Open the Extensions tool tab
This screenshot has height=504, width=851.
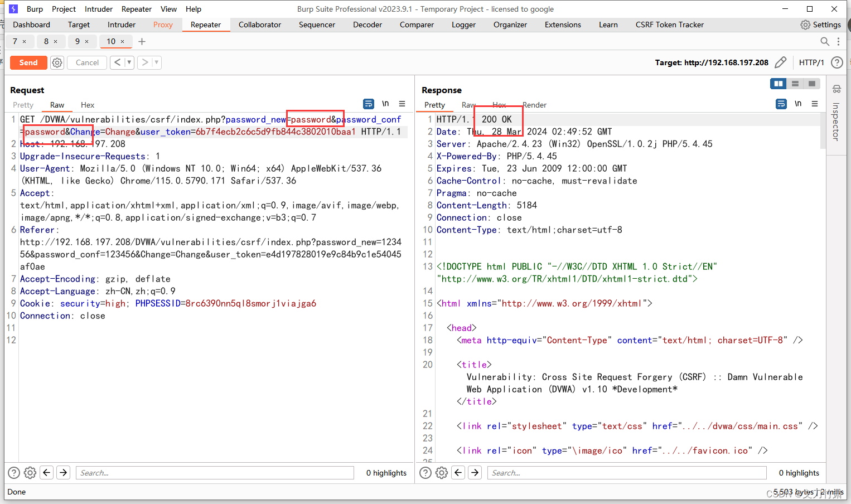pyautogui.click(x=563, y=25)
